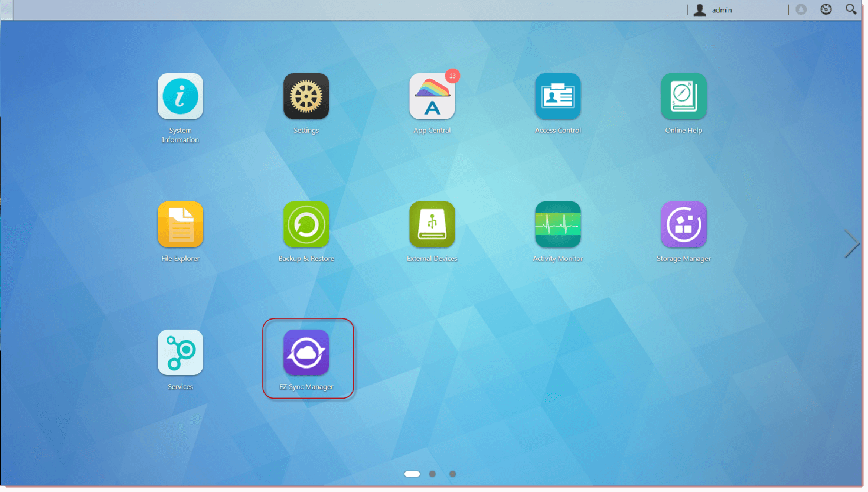Image resolution: width=868 pixels, height=492 pixels.
Task: Open System Information app
Action: coord(180,96)
